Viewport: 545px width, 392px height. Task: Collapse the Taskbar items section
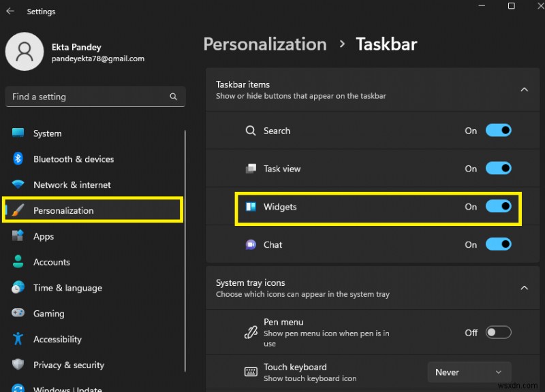coord(524,89)
